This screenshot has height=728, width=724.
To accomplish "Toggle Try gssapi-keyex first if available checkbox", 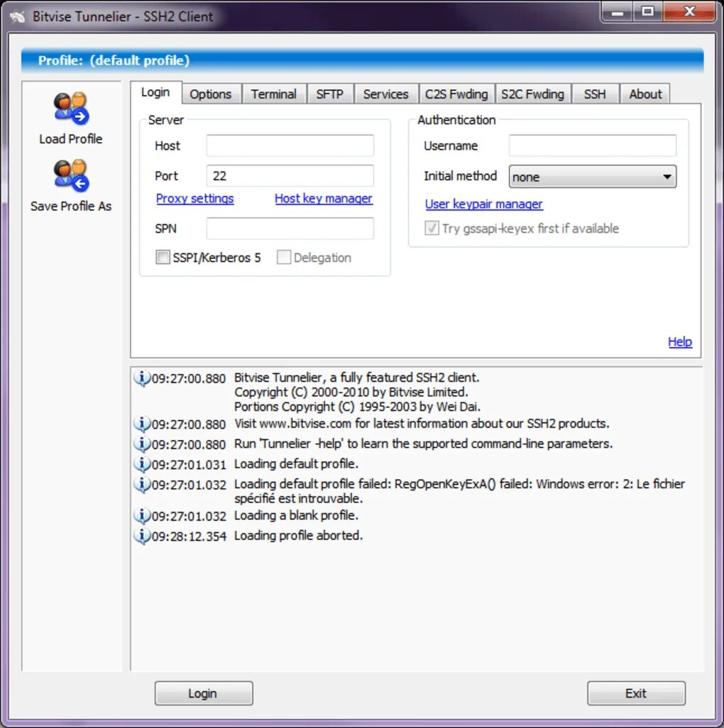I will point(432,228).
